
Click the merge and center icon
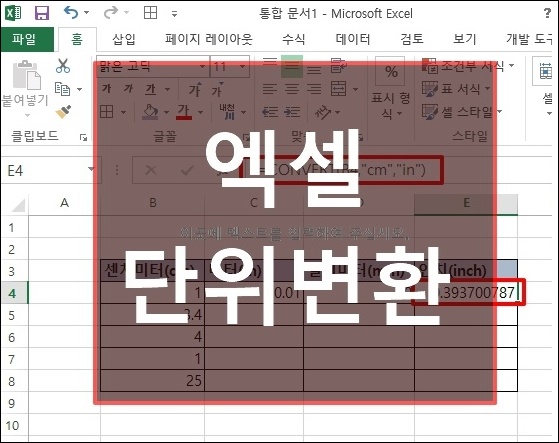[338, 89]
